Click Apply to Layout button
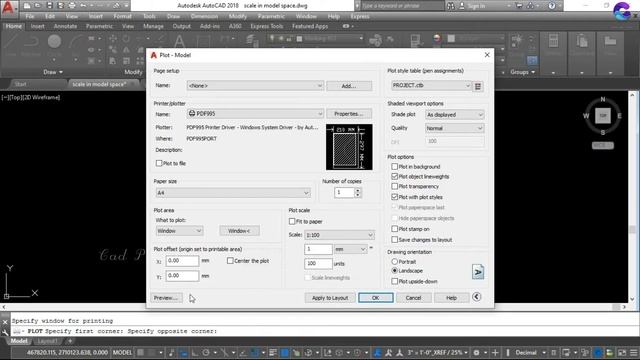The image size is (640, 360). pos(330,298)
